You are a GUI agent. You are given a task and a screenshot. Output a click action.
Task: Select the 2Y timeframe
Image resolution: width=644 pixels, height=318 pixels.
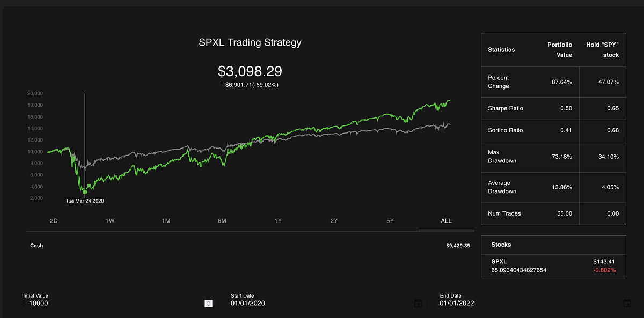(x=334, y=220)
